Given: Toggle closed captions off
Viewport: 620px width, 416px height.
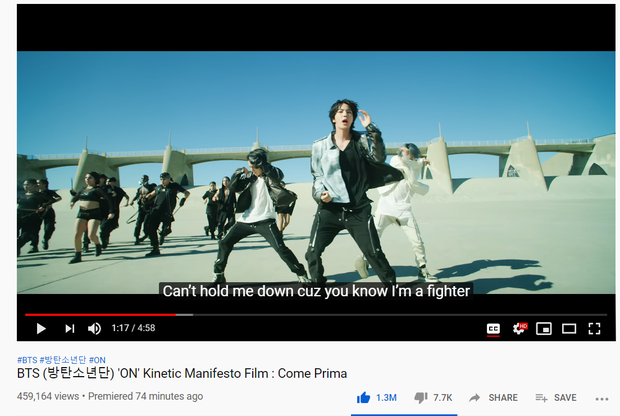Looking at the screenshot, I should coord(493,329).
